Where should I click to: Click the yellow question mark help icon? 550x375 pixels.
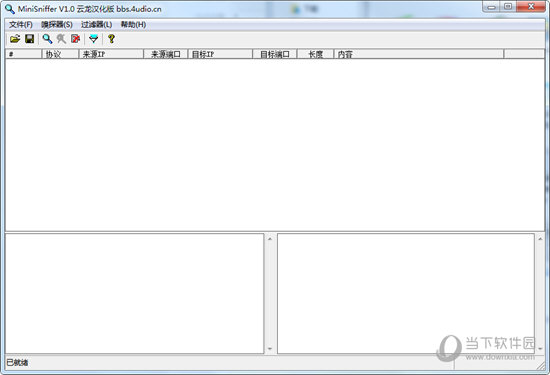(111, 39)
